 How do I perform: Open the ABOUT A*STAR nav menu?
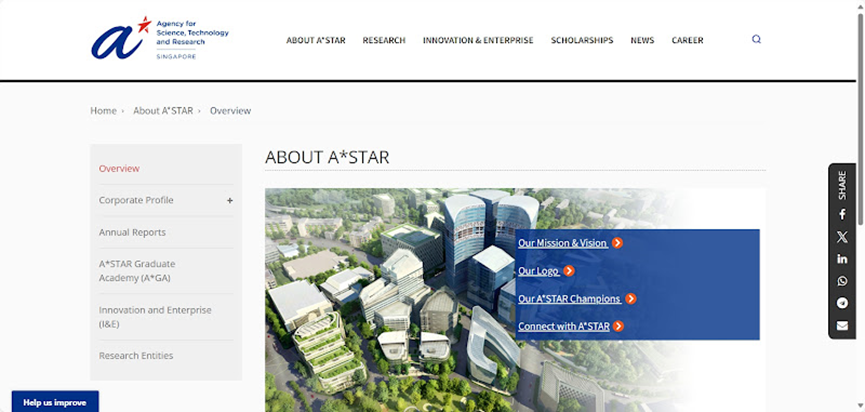316,41
